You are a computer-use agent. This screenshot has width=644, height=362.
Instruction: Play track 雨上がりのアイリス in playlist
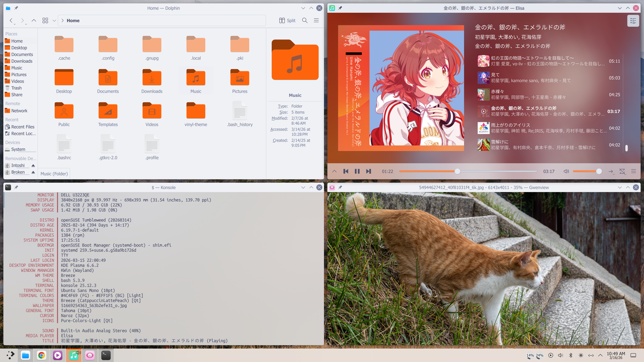pos(549,128)
